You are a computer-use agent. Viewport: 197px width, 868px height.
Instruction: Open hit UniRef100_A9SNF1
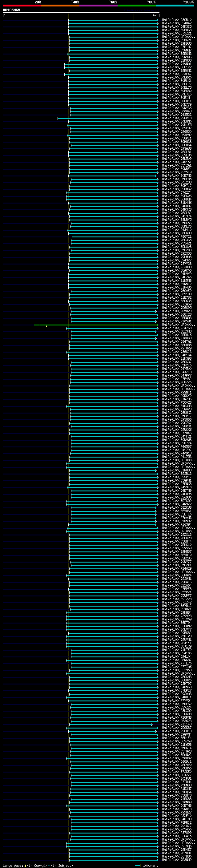pos(177,392)
